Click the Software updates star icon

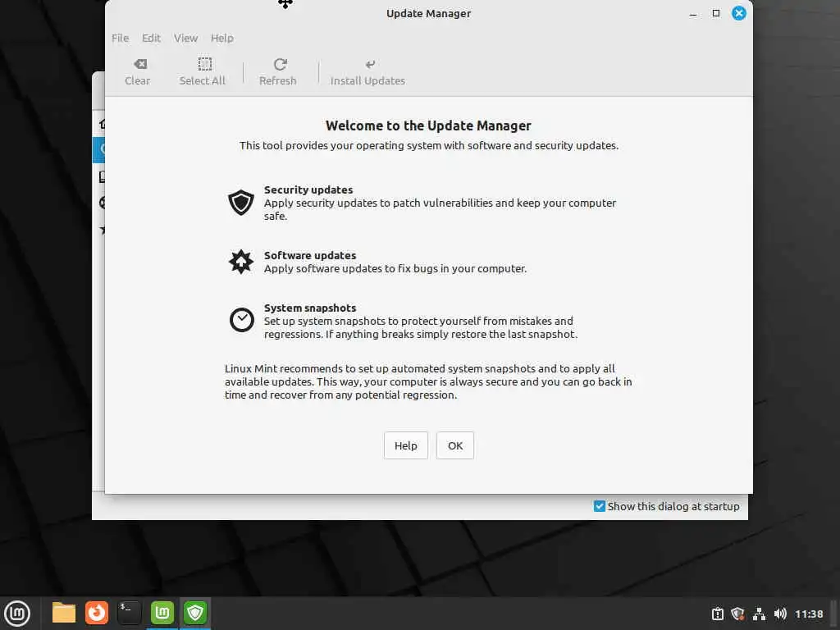(x=241, y=262)
